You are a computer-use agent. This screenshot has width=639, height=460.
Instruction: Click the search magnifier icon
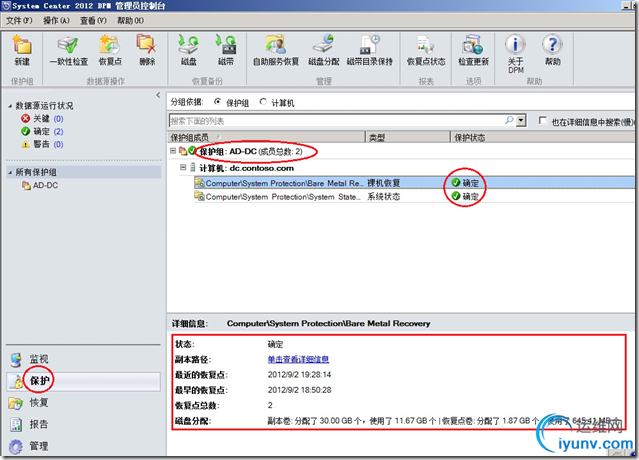509,121
